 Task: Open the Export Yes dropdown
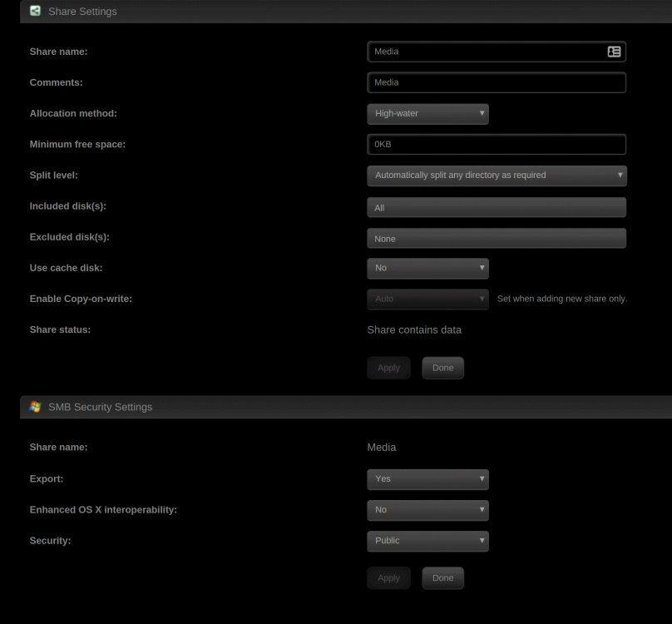pos(427,479)
